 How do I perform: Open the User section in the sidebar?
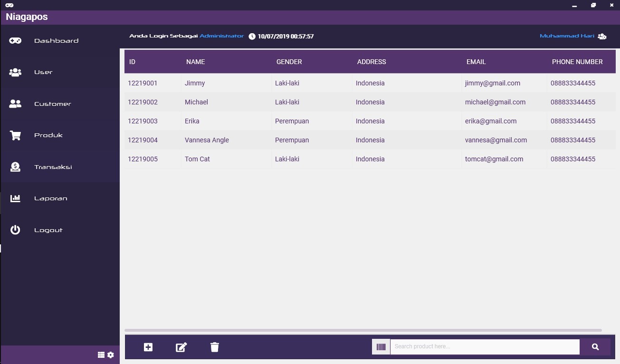point(43,72)
